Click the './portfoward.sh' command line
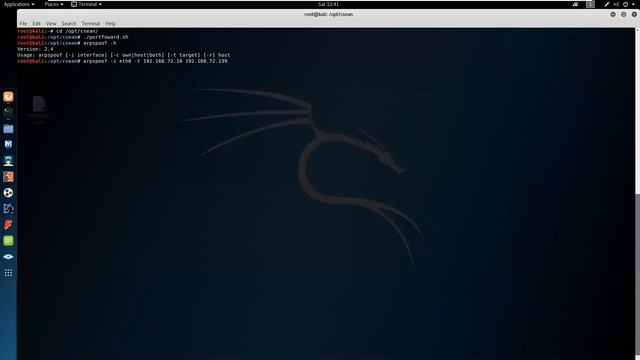Viewport: 640px width, 360px height. (x=73, y=37)
